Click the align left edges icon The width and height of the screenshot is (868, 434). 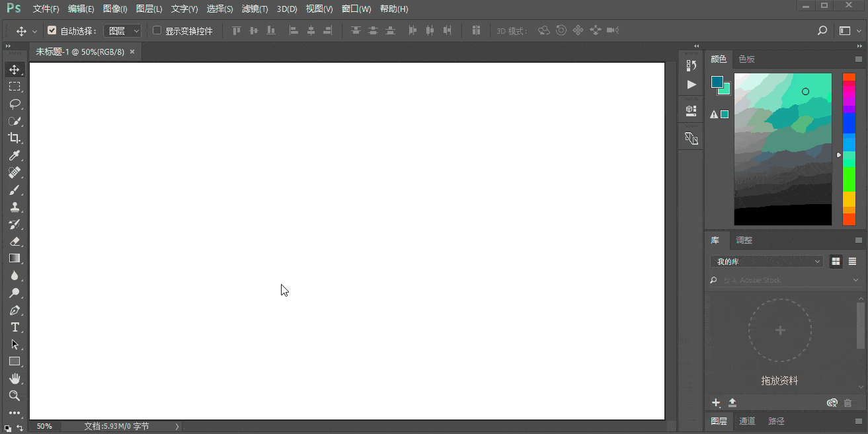tap(294, 30)
